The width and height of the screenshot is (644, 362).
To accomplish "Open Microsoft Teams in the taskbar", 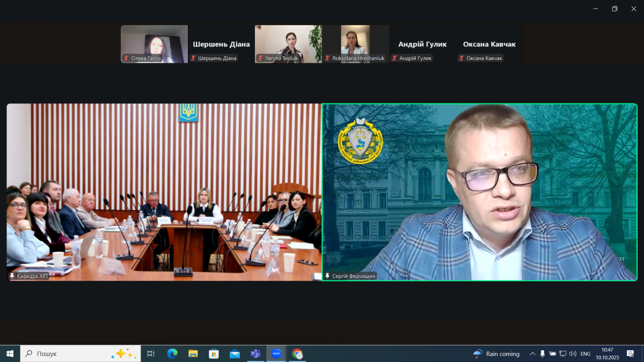I will pos(255,353).
